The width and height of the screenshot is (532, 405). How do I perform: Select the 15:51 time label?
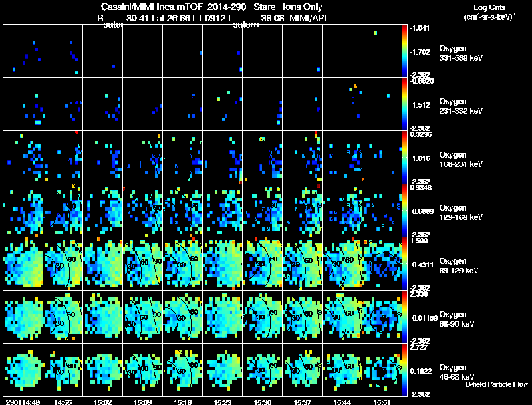382,402
